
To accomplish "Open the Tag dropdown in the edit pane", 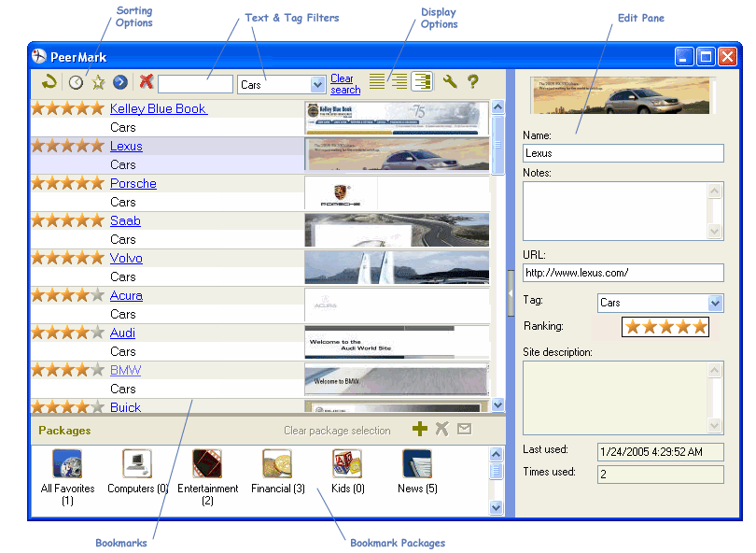I will (x=715, y=303).
